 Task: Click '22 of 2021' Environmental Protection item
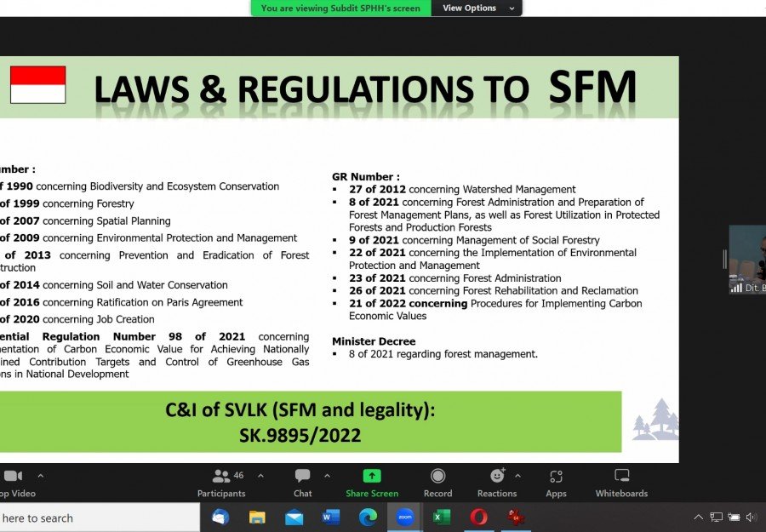click(x=493, y=259)
